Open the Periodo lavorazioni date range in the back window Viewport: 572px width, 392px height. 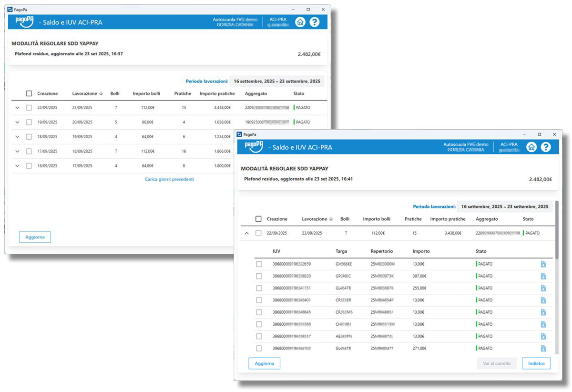[276, 82]
